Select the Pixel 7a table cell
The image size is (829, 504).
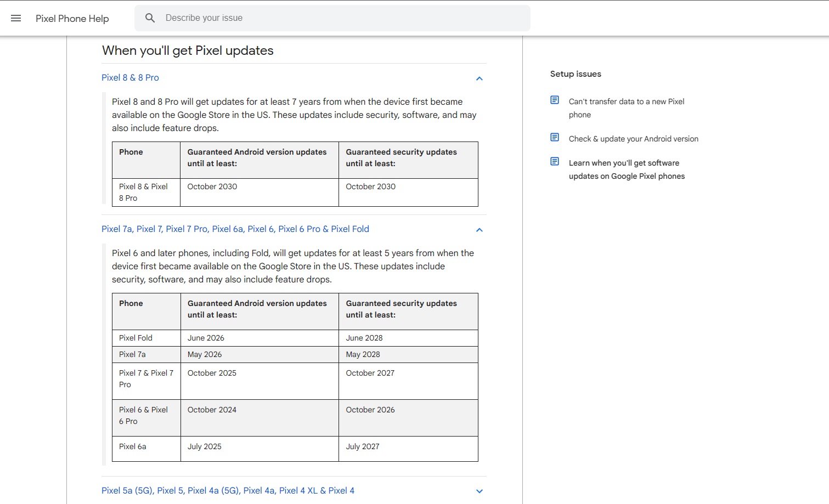[146, 354]
